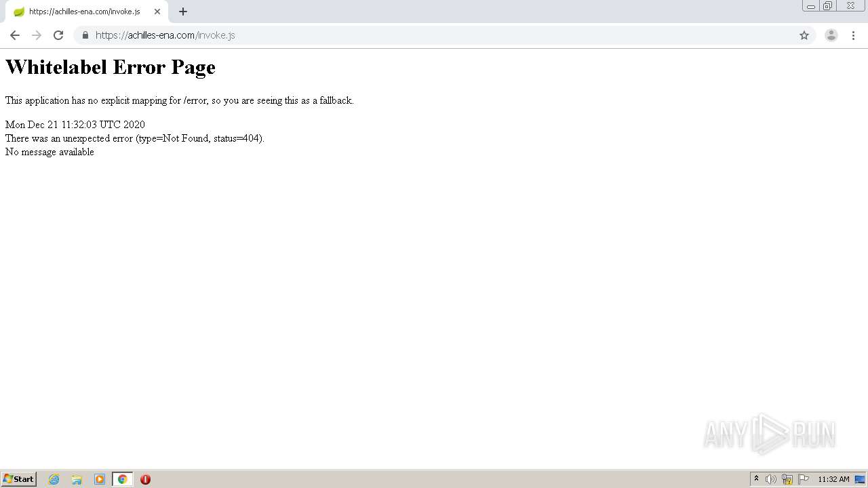Click the Show desktop button
868x488 pixels.
click(x=860, y=479)
